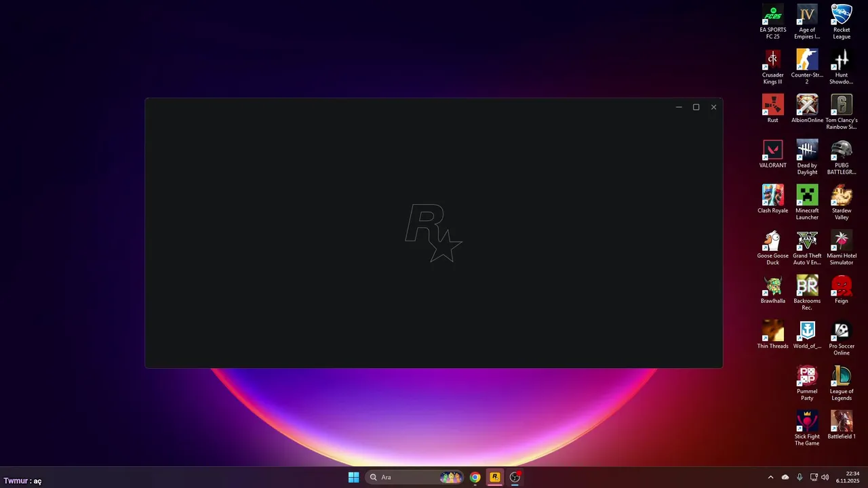Select the Minecraft Launcher shortcut
This screenshot has width=868, height=488.
point(807,203)
